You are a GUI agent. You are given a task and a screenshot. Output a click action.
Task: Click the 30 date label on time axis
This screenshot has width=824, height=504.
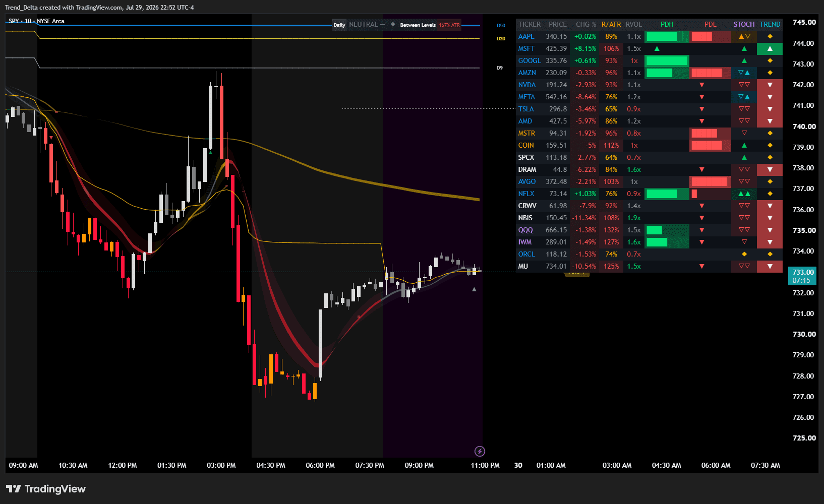pyautogui.click(x=518, y=465)
